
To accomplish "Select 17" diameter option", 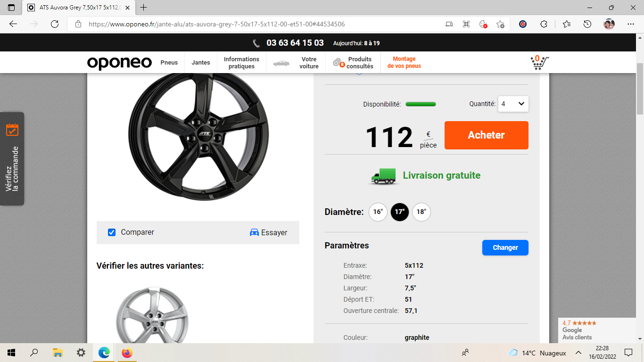I will (x=399, y=212).
